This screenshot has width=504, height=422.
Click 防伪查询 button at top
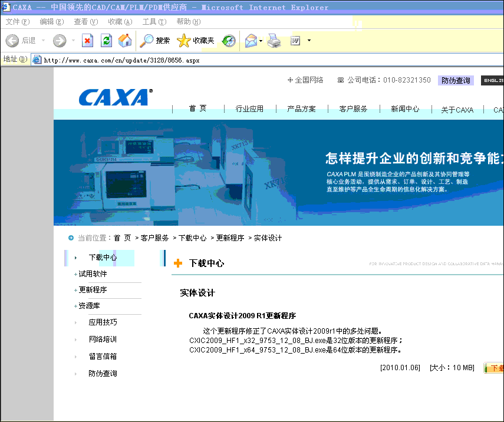[x=456, y=80]
